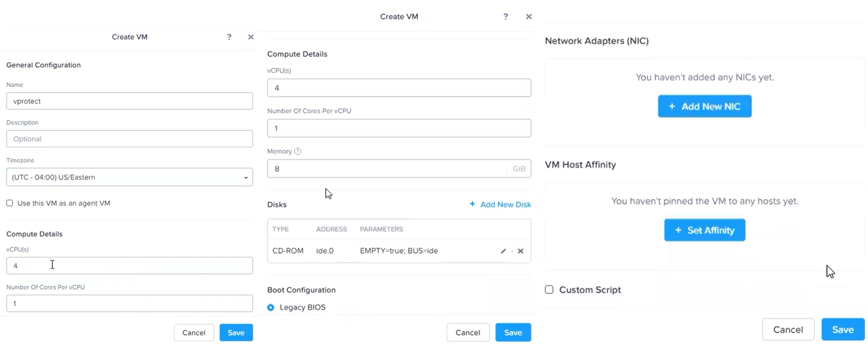This screenshot has width=868, height=362.
Task: Click the plus Add New Disk link
Action: point(500,205)
